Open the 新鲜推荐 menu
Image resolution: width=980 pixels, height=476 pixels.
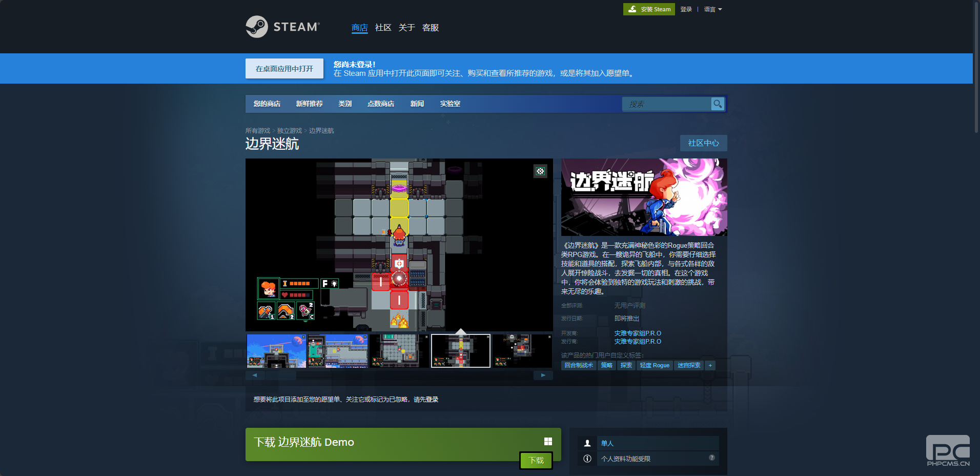pyautogui.click(x=310, y=104)
